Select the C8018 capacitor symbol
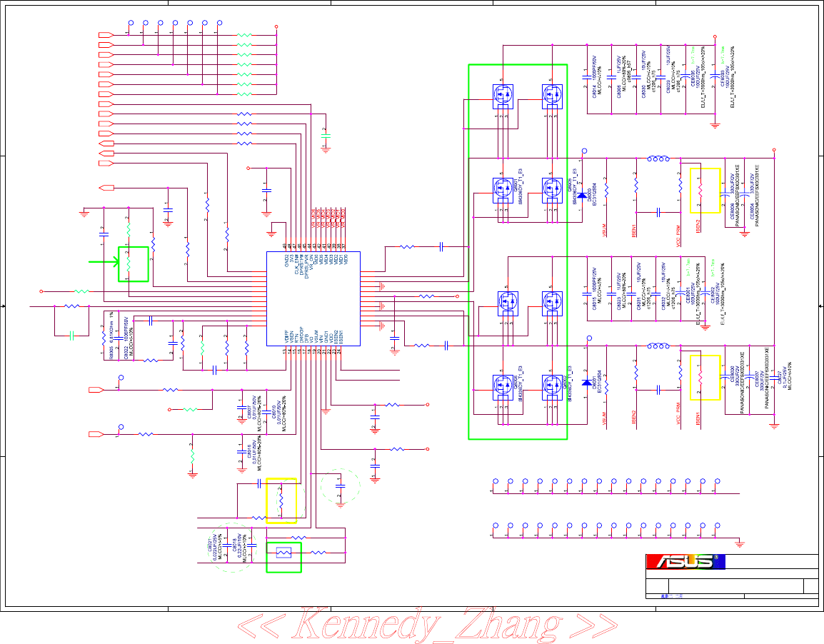Image resolution: width=824 pixels, height=644 pixels. click(x=252, y=546)
